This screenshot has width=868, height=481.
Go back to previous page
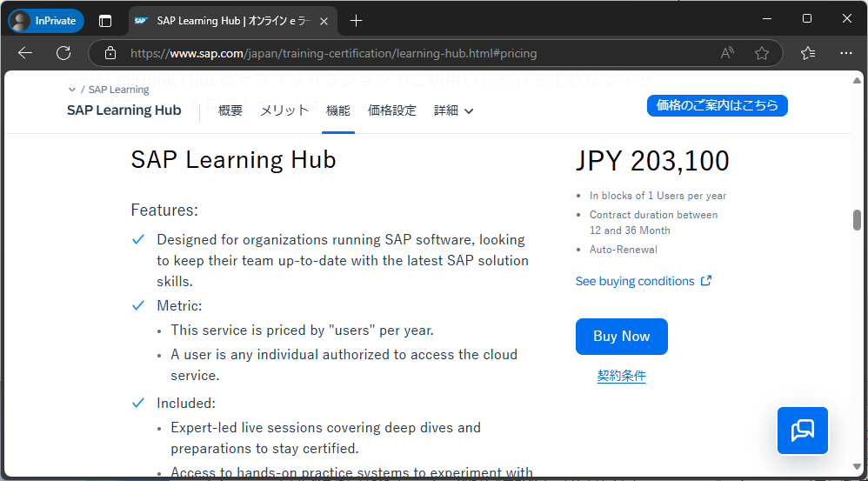coord(25,53)
